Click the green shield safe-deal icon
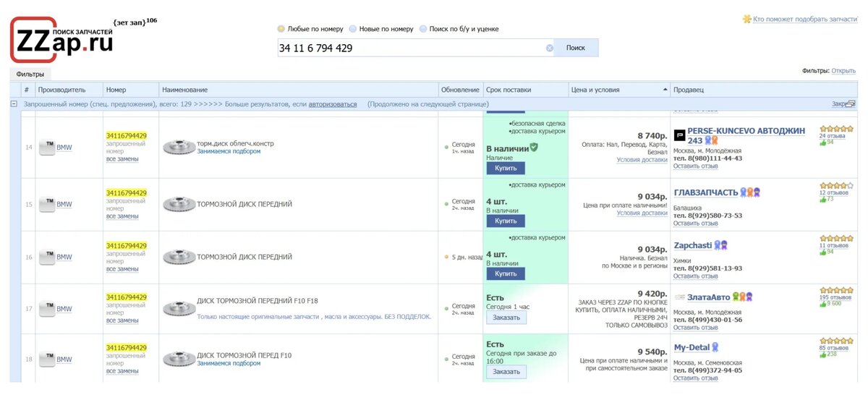The image size is (868, 395). [534, 148]
